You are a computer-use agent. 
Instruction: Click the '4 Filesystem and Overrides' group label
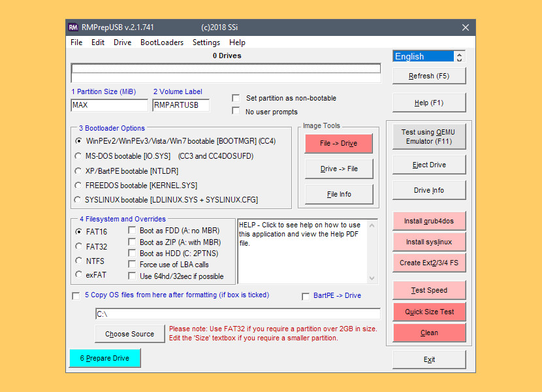pyautogui.click(x=123, y=219)
